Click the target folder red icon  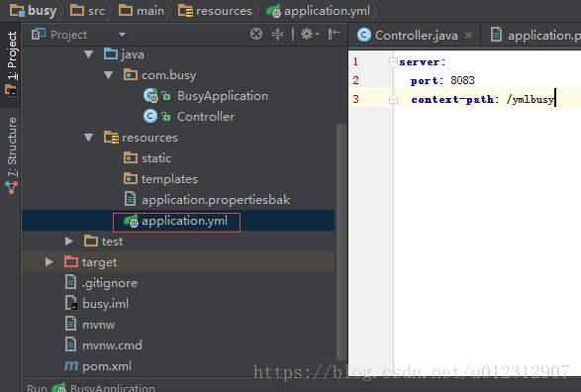[x=71, y=261]
